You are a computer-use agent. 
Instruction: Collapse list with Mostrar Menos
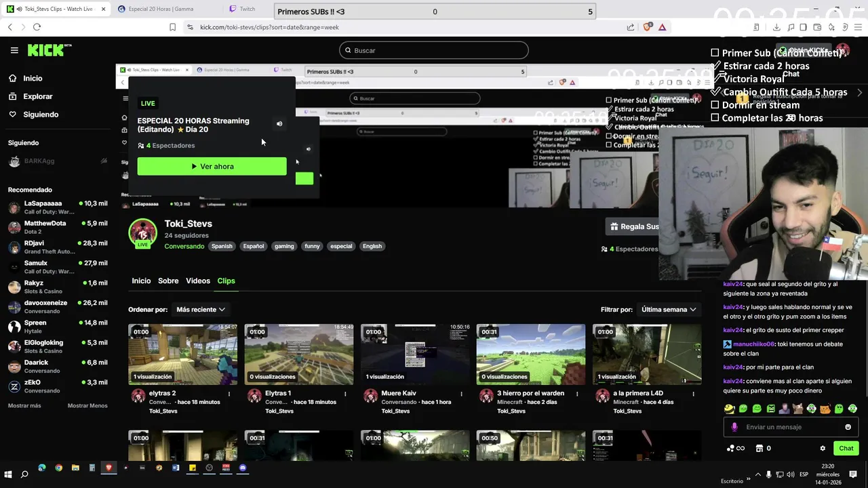(87, 405)
